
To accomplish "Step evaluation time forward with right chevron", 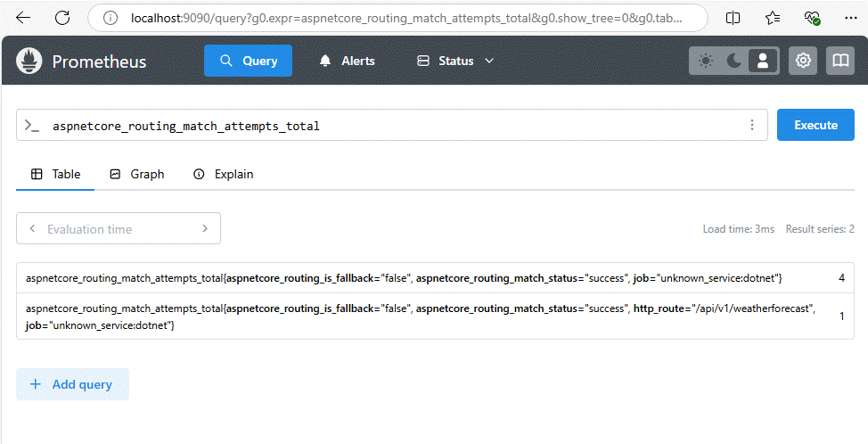I will 205,228.
